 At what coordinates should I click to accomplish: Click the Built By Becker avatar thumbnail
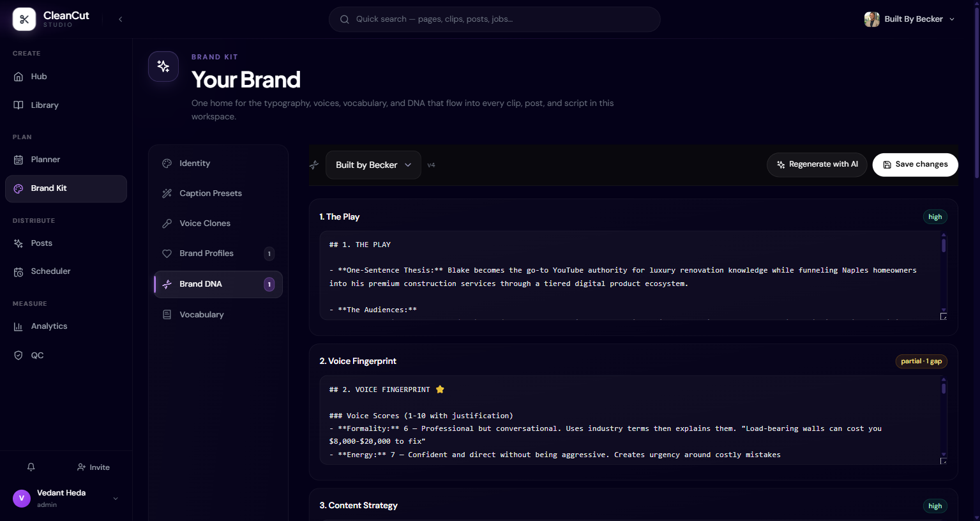tap(871, 19)
